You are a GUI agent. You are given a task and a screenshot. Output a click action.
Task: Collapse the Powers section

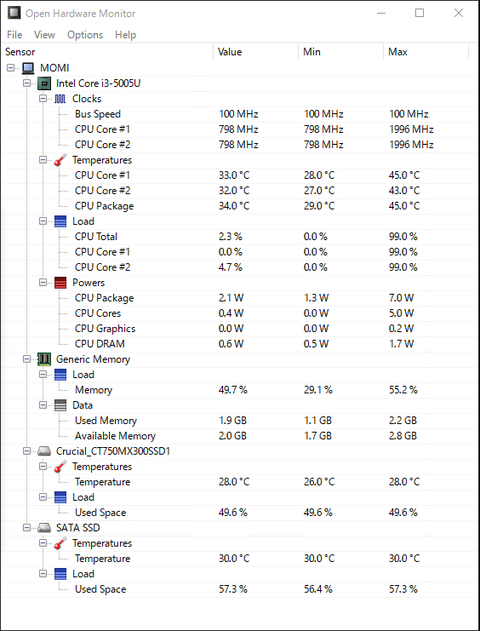pos(43,283)
